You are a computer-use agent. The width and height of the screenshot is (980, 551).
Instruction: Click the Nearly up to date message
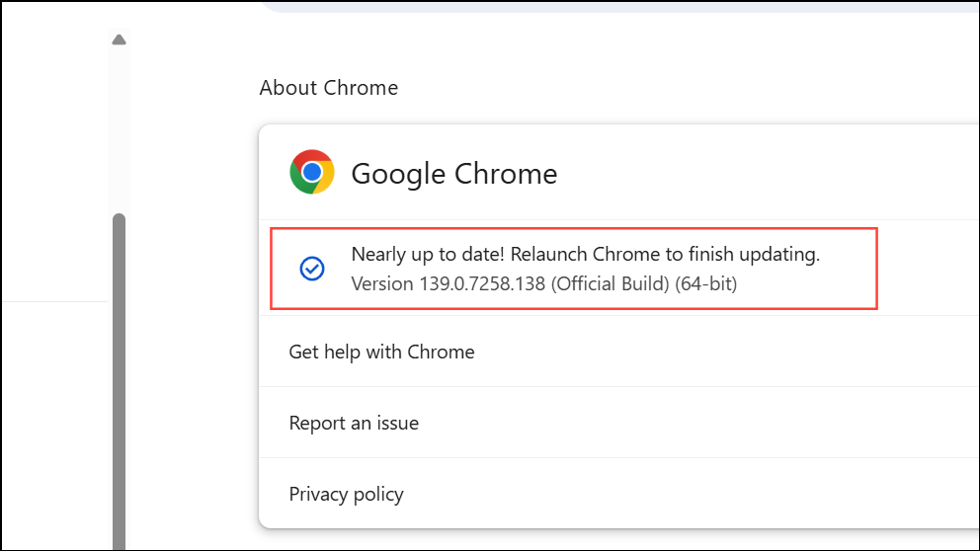[x=586, y=254]
